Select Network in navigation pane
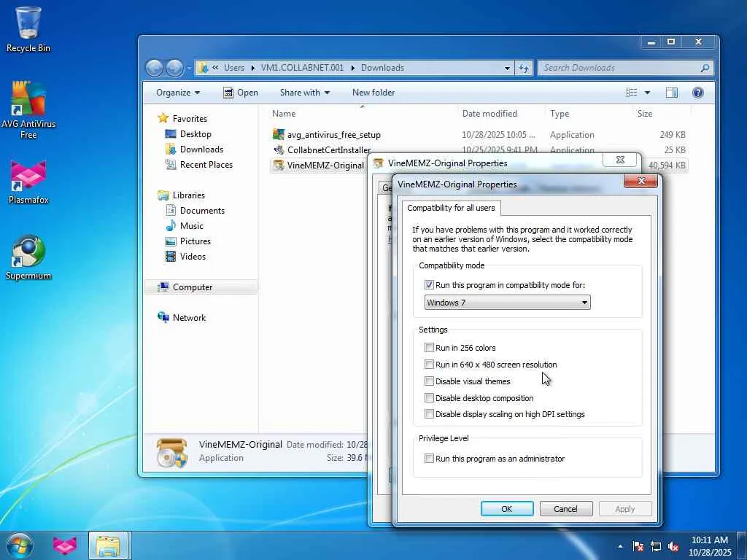 (x=189, y=318)
